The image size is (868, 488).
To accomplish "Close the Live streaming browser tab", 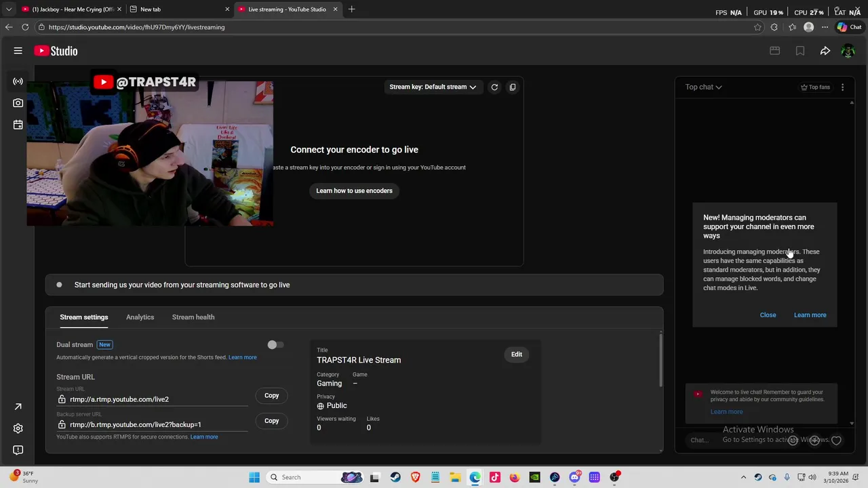I will coord(335,9).
